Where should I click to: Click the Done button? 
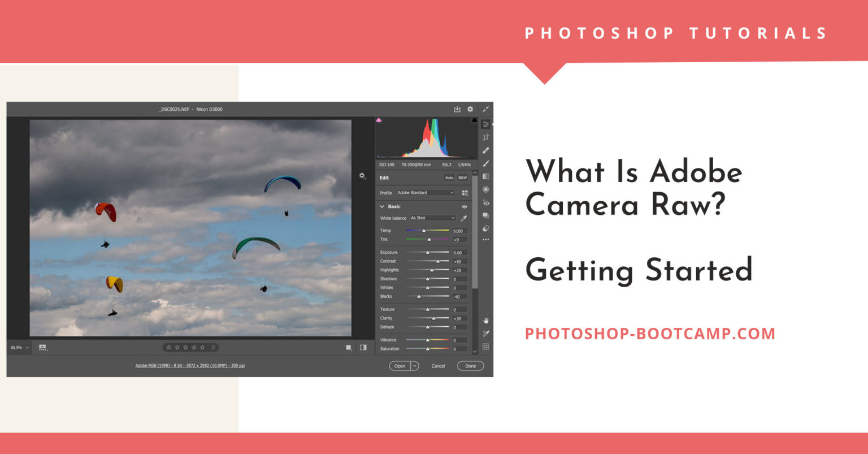tap(470, 366)
